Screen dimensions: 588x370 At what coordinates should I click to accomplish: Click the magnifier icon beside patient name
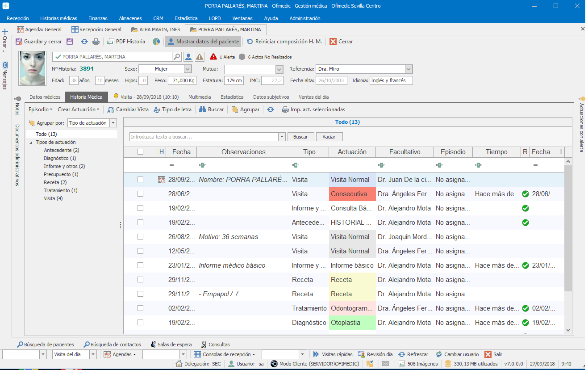click(x=177, y=57)
